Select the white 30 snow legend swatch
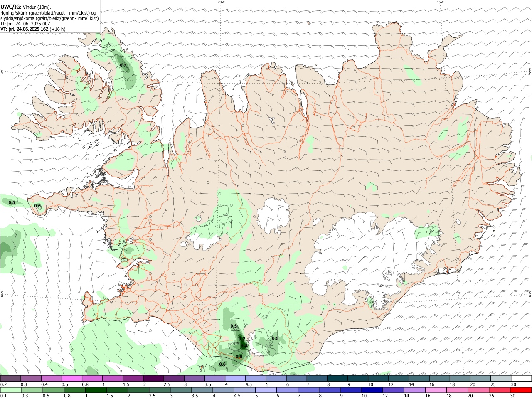This screenshot has width=532, height=399. [x=521, y=379]
